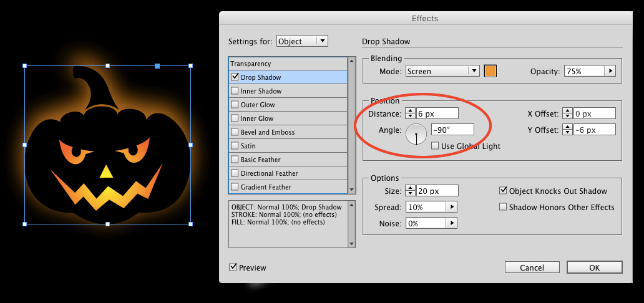Screen dimensions: 644x303
Task: Click the Angle dial control
Action: pyautogui.click(x=416, y=134)
